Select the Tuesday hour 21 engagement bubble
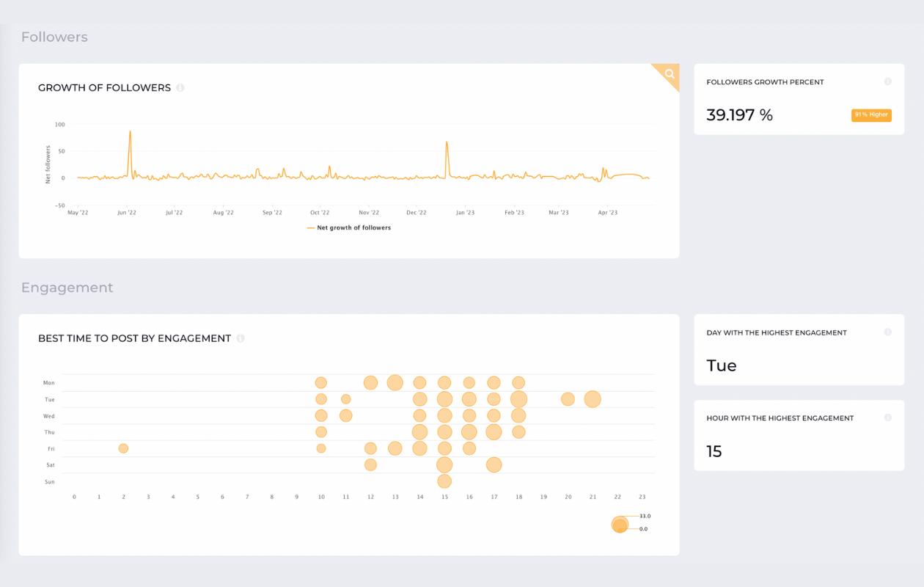The image size is (924, 587). click(x=593, y=399)
